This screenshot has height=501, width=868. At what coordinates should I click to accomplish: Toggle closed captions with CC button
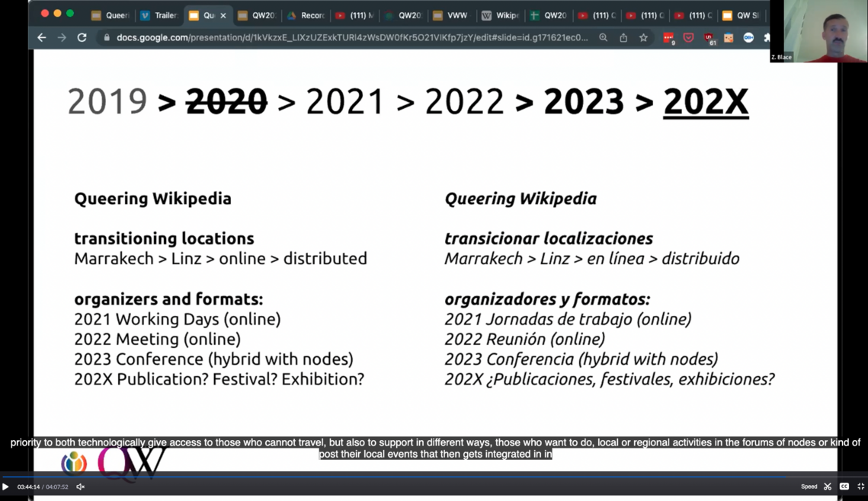[844, 487]
